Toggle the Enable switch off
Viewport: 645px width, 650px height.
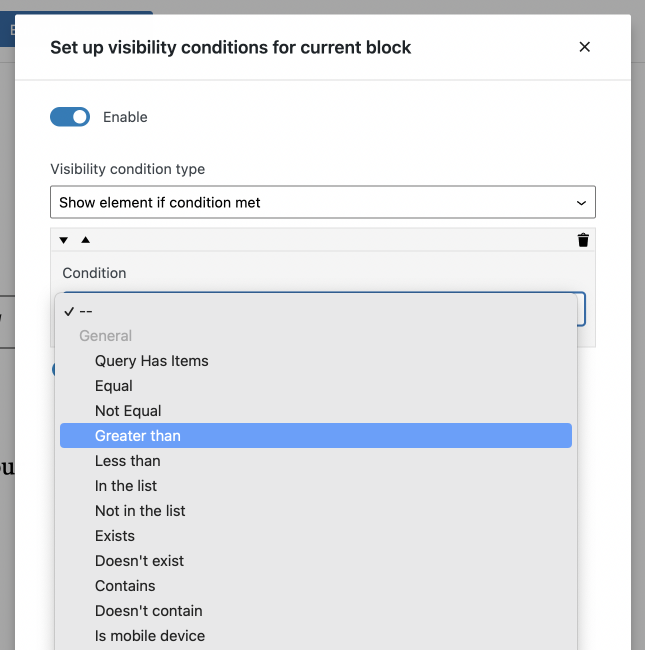pos(70,117)
